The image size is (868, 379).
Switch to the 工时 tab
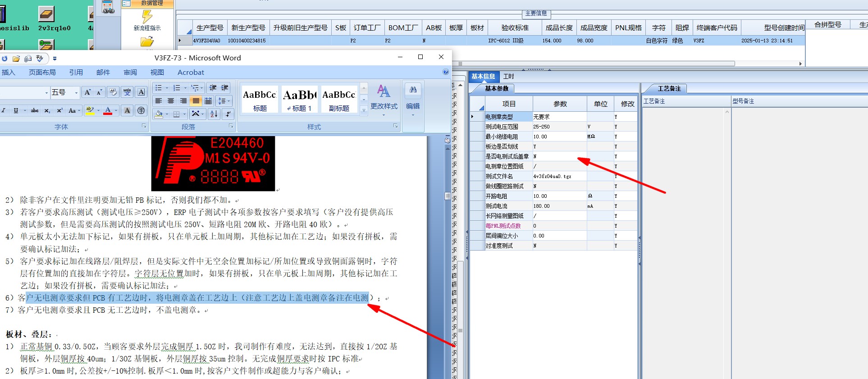pyautogui.click(x=509, y=77)
